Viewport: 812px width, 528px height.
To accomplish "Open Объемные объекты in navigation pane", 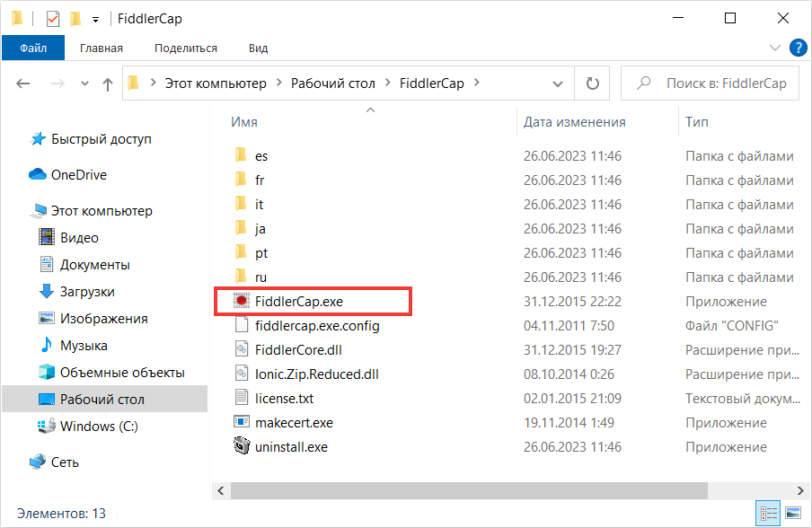I will (x=112, y=372).
